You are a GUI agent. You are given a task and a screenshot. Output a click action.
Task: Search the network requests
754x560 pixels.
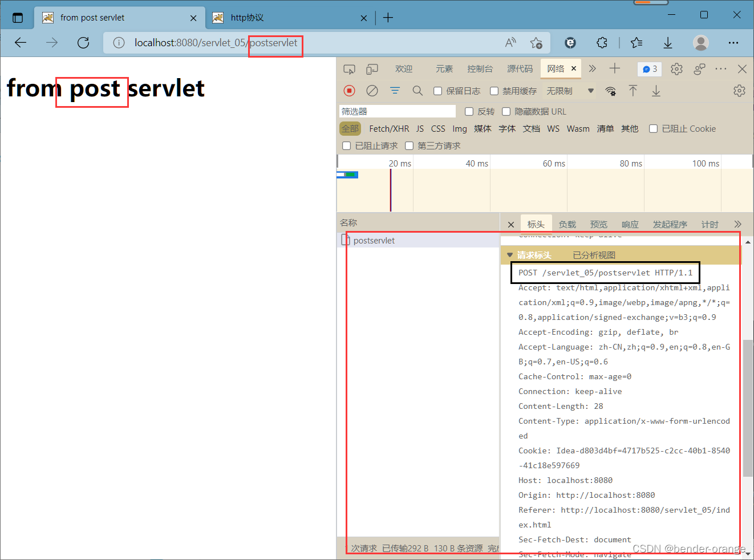tap(417, 91)
